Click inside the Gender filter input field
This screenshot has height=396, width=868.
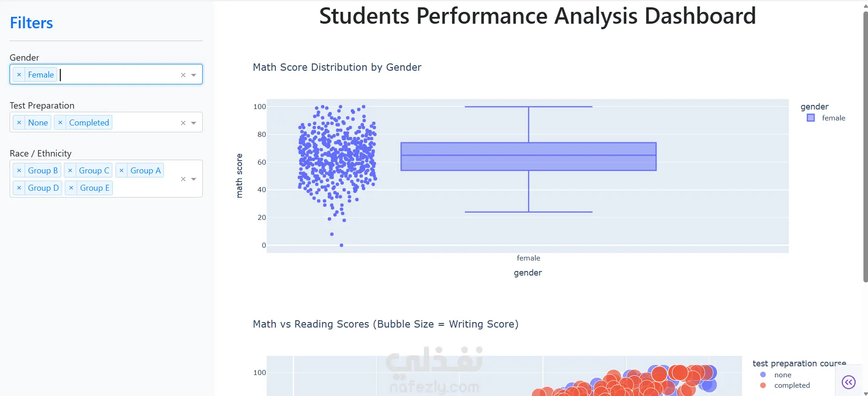pos(119,75)
